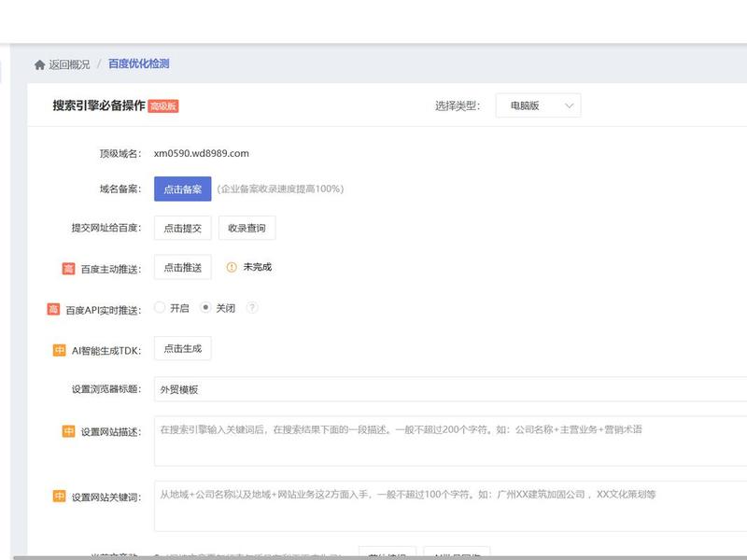Viewport: 747px width, 560px height.
Task: Open the 选择类型 dropdown showing 电脑版
Action: point(538,105)
